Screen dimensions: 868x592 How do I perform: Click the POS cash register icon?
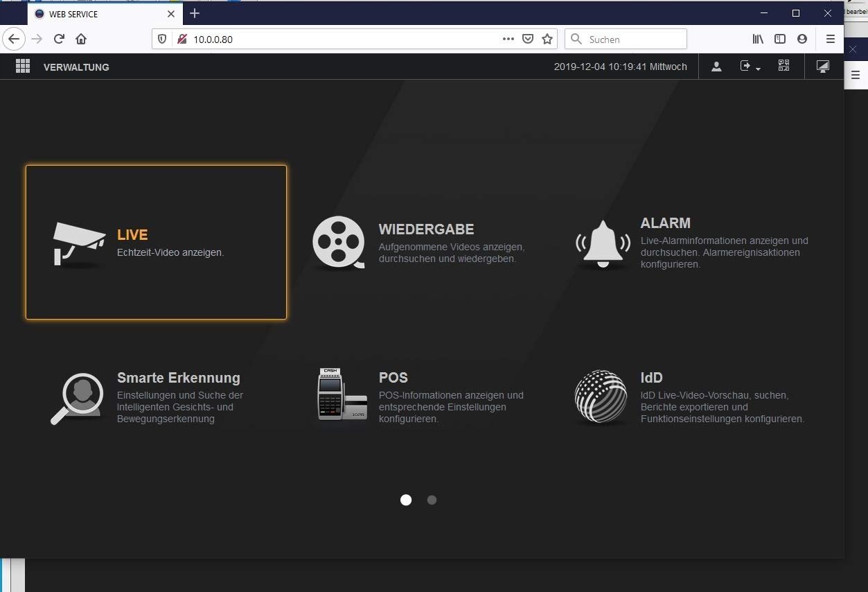341,394
